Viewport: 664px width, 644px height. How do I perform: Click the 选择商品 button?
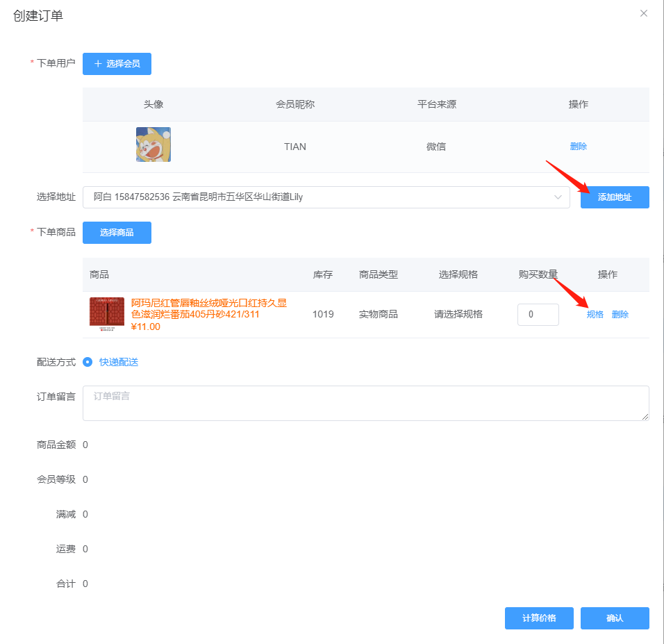117,233
